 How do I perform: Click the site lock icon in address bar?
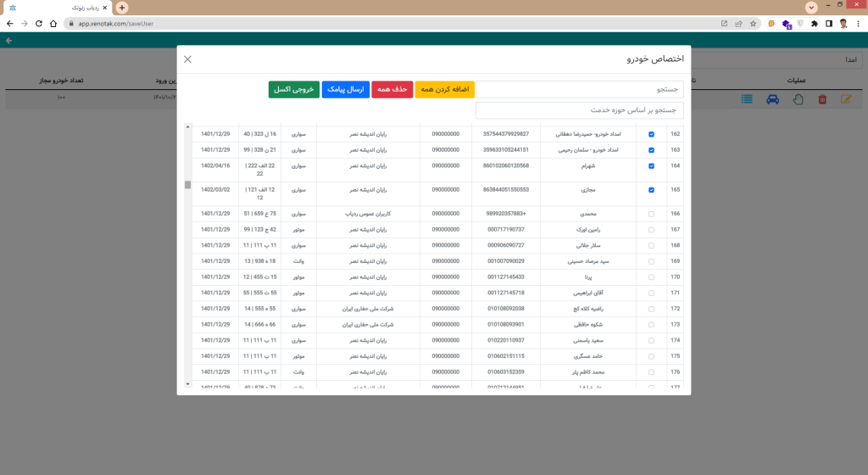(x=71, y=24)
